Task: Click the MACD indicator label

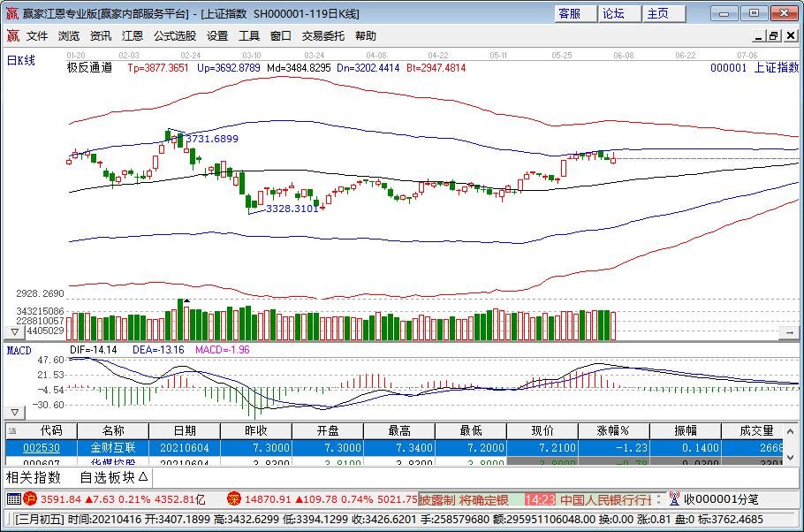Action: [x=19, y=350]
